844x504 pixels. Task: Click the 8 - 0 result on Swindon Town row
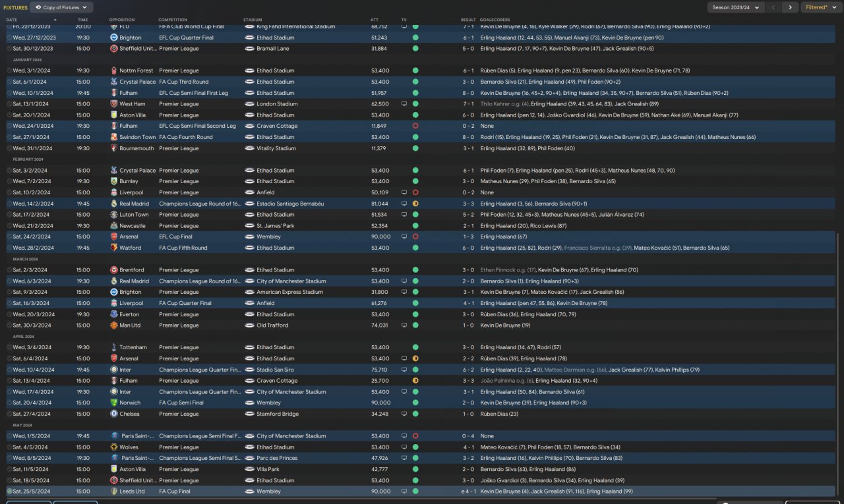[468, 137]
